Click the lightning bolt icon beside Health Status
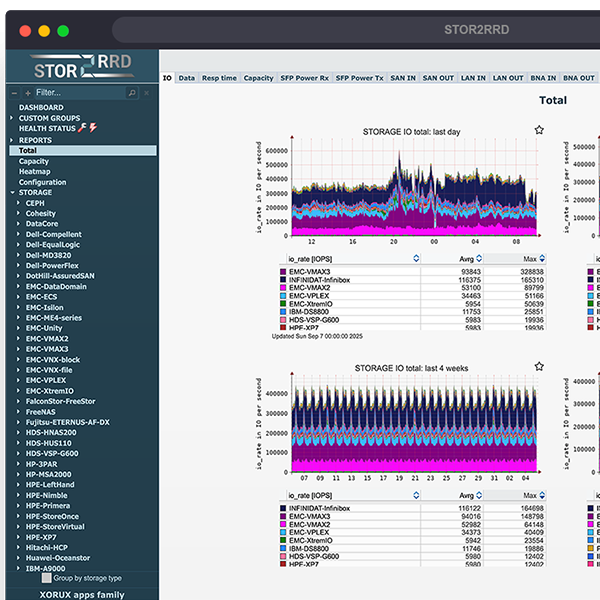This screenshot has width=600, height=600. point(94,129)
